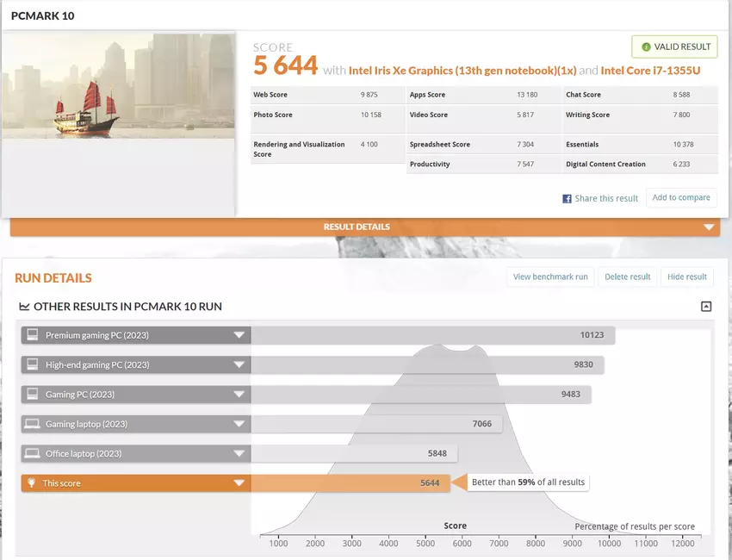Viewport: 732px width, 560px height.
Task: Collapse the Other Results section box
Action: point(706,307)
